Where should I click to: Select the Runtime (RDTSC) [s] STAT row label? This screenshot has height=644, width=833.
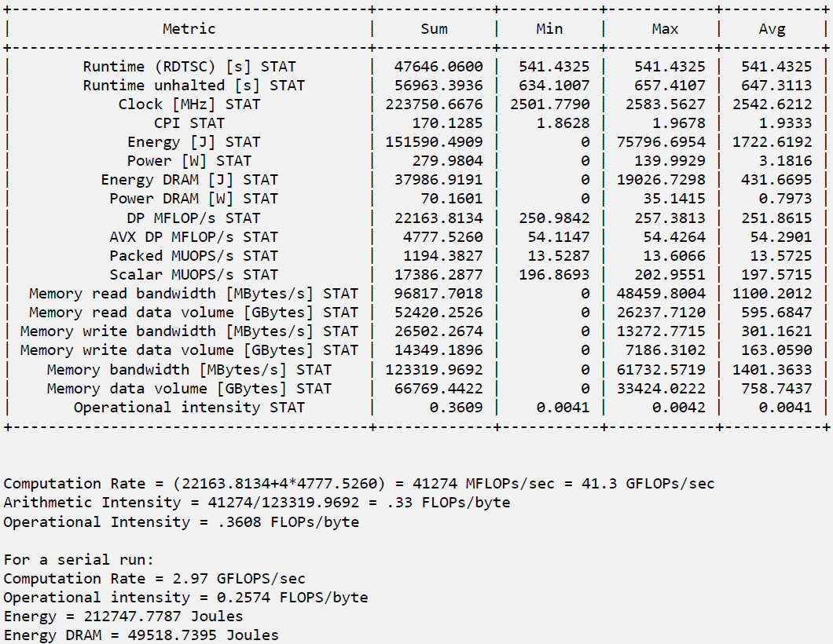(189, 67)
